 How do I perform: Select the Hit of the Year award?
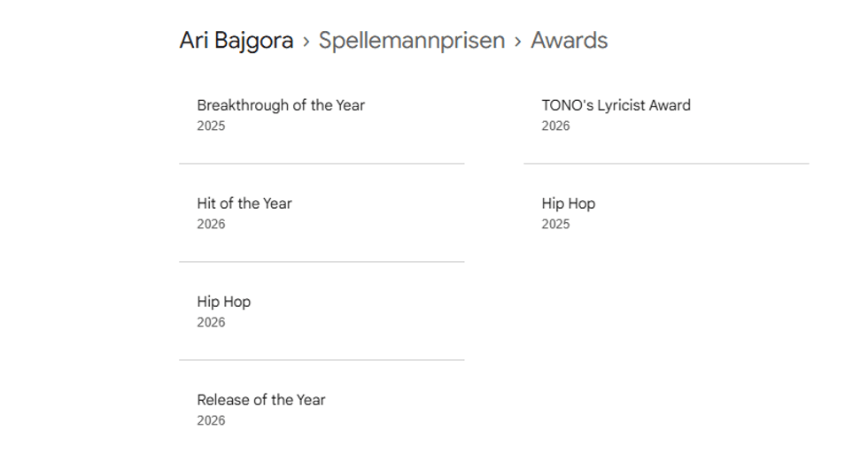point(244,203)
